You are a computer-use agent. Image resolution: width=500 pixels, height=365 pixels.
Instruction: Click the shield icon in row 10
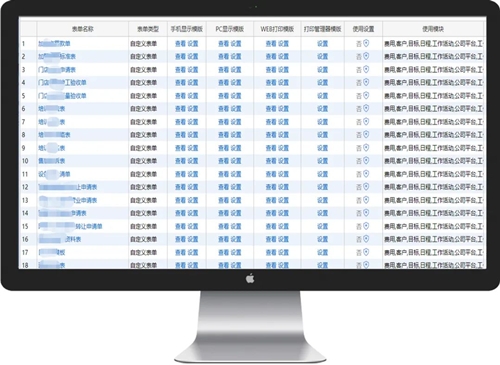click(x=366, y=160)
